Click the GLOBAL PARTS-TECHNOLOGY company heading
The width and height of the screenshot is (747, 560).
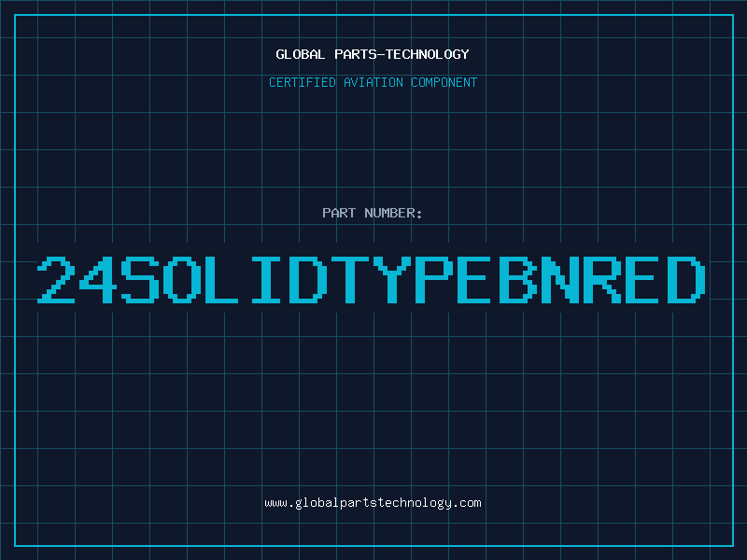tap(373, 54)
